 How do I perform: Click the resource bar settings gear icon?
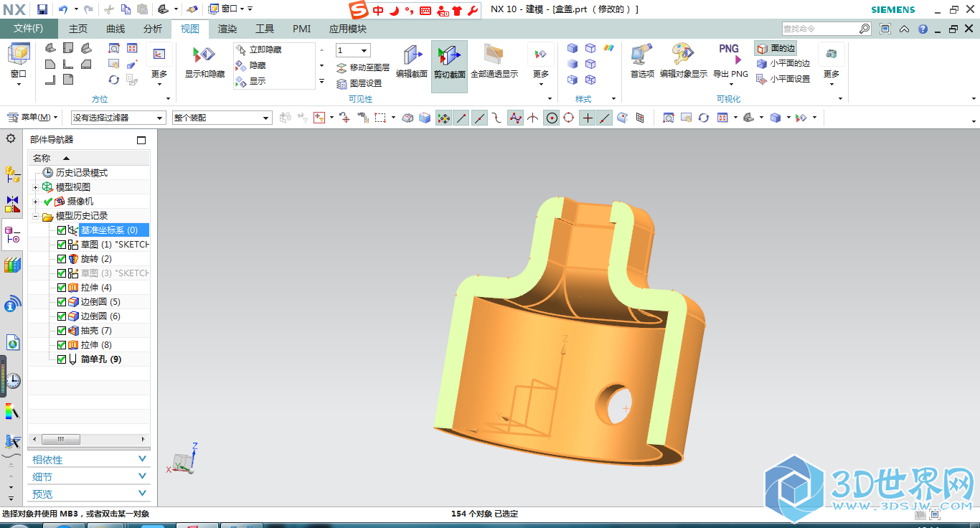[x=11, y=138]
